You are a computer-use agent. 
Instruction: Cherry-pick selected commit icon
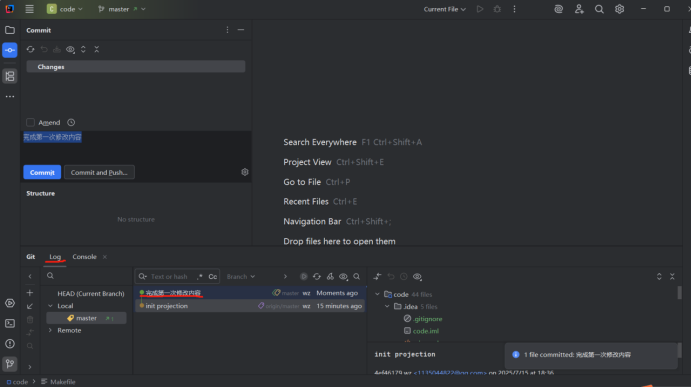coord(330,276)
